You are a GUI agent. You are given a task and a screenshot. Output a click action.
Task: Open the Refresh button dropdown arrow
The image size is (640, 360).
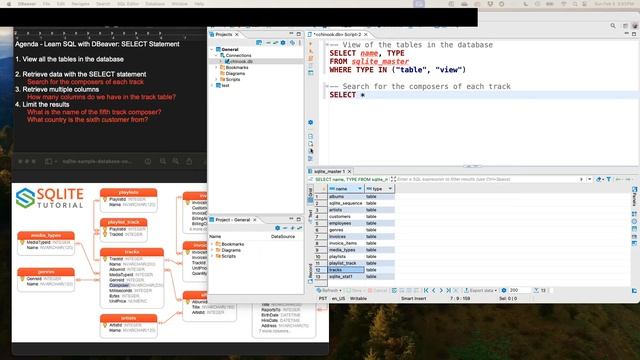tap(340, 290)
